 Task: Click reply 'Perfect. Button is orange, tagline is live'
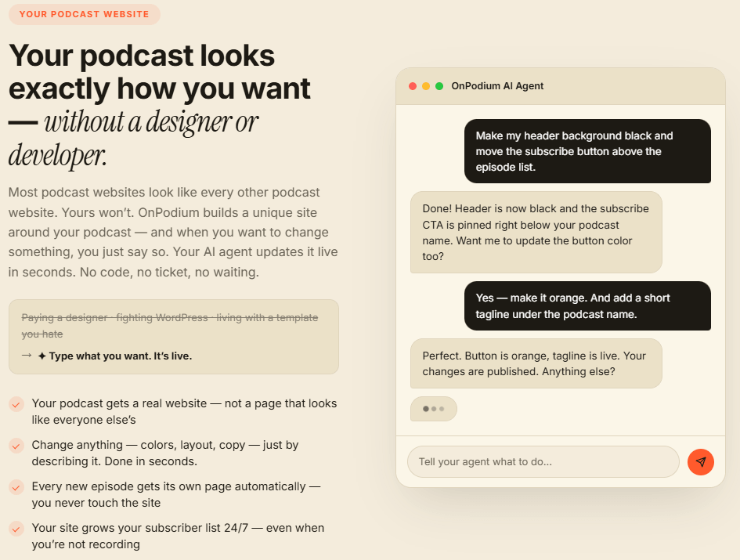pyautogui.click(x=536, y=363)
